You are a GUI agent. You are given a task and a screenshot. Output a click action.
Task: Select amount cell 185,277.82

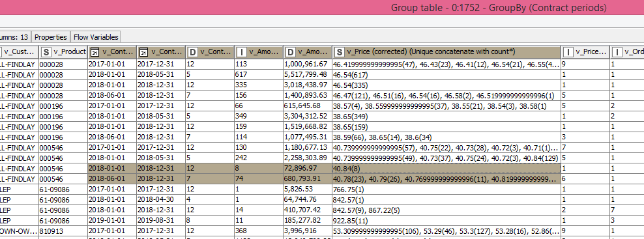(308, 221)
